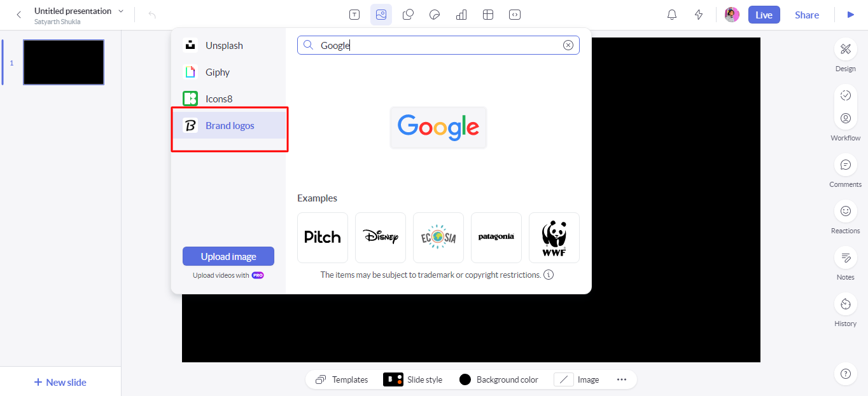868x396 pixels.
Task: Click the info icon beside trademark notice
Action: point(549,275)
